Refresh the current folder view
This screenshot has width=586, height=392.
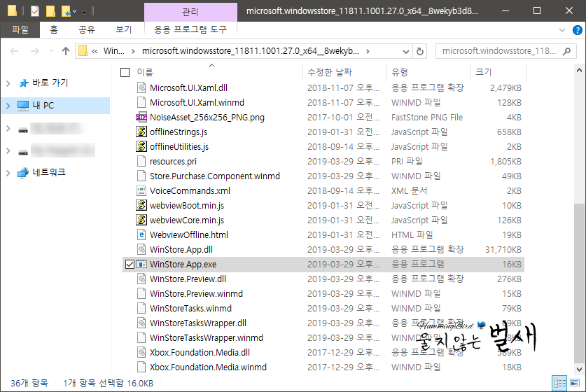(419, 51)
